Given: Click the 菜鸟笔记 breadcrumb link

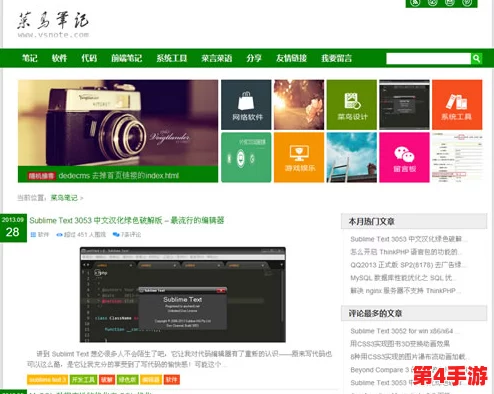Looking at the screenshot, I should (64, 198).
